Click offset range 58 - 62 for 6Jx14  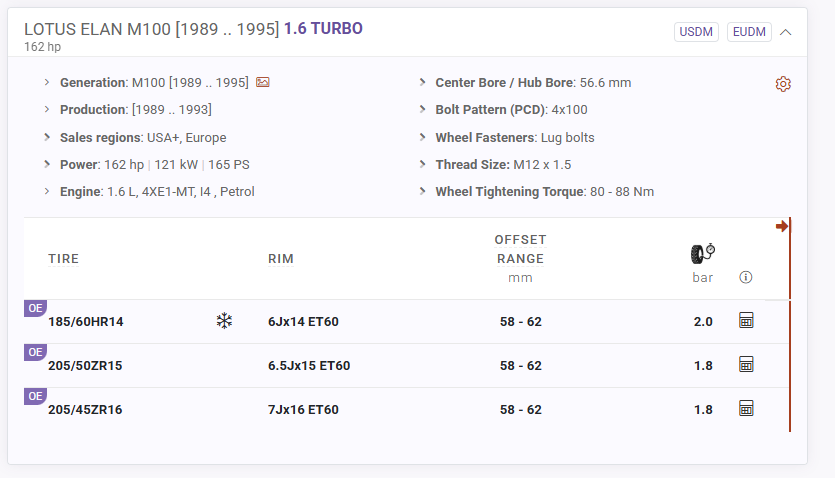click(x=520, y=322)
